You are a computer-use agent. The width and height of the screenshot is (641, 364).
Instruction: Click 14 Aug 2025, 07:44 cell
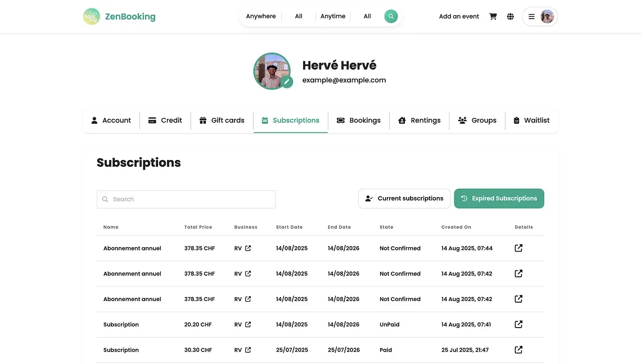point(467,248)
